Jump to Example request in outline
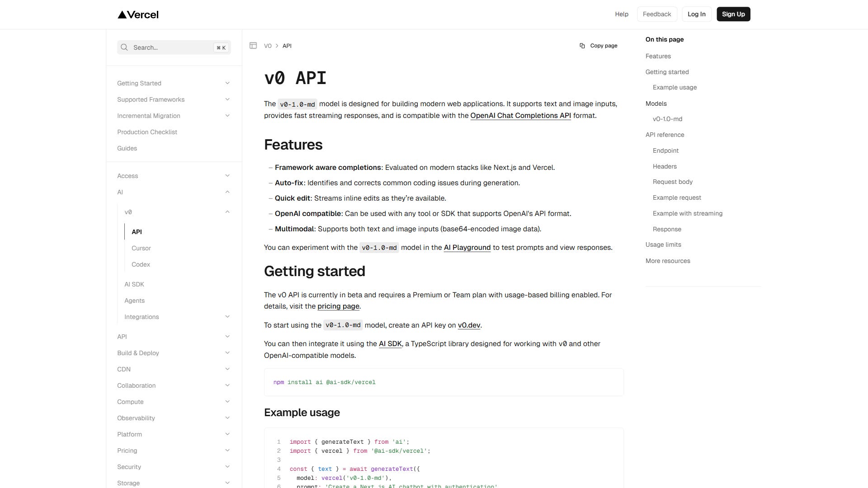The image size is (868, 488). (677, 197)
